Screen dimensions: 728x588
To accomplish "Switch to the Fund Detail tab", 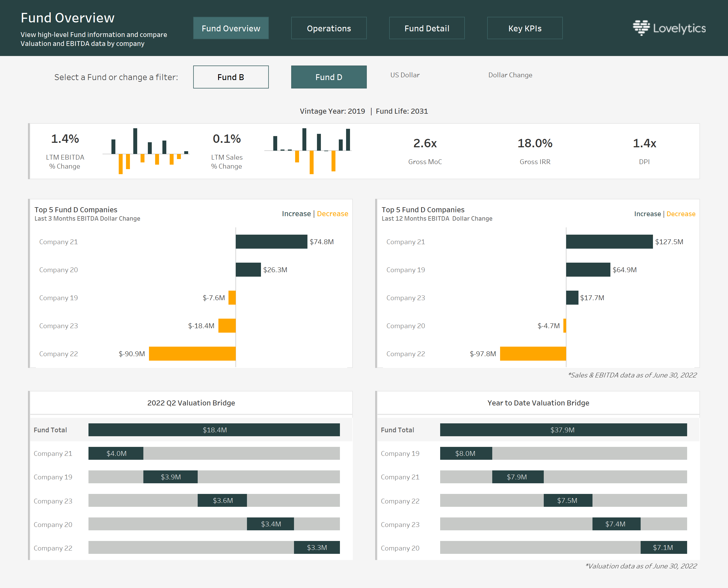I will [426, 29].
